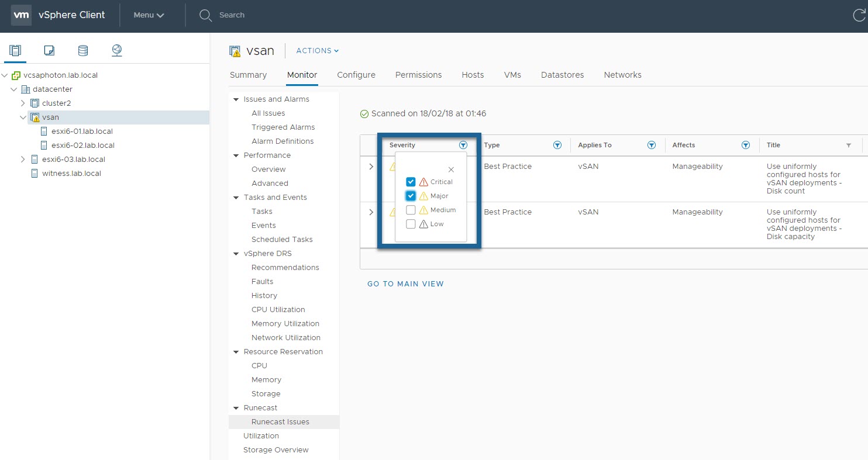Open Events under Tasks and Events
The height and width of the screenshot is (460, 868).
click(x=264, y=226)
